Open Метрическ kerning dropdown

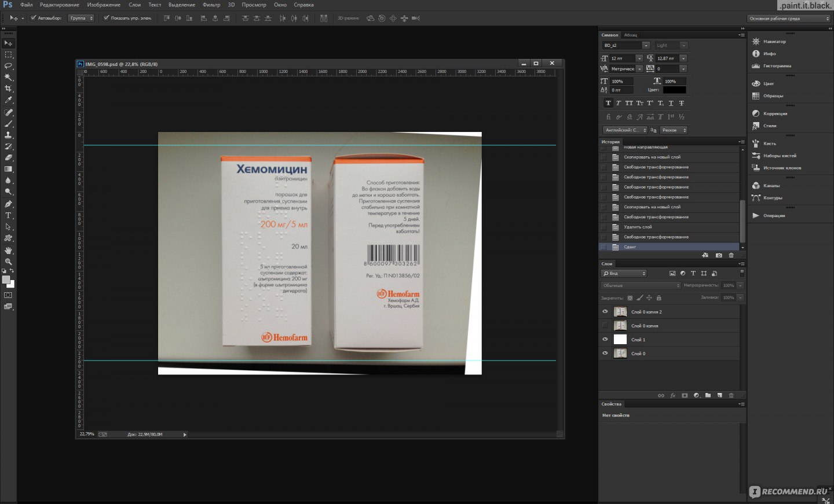(x=639, y=69)
